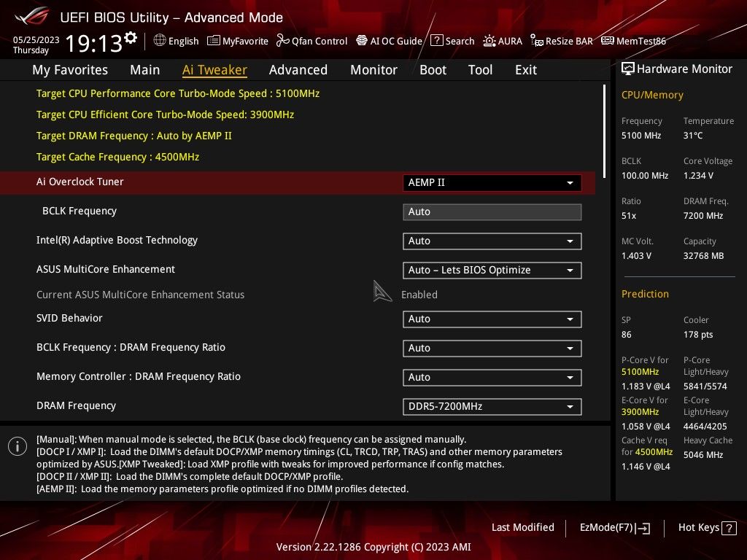Viewport: 747px width, 560px height.
Task: Open My Favorites tab
Action: click(x=70, y=70)
